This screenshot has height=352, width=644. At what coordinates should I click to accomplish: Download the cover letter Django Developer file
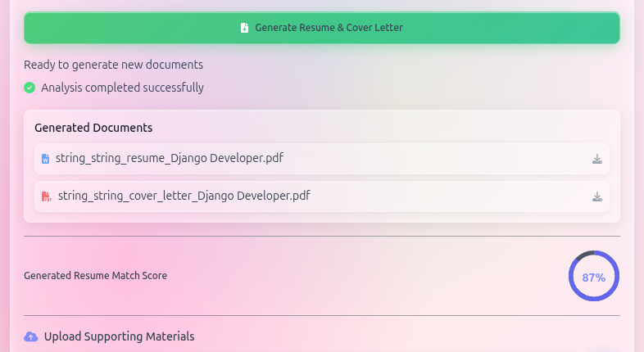point(597,196)
